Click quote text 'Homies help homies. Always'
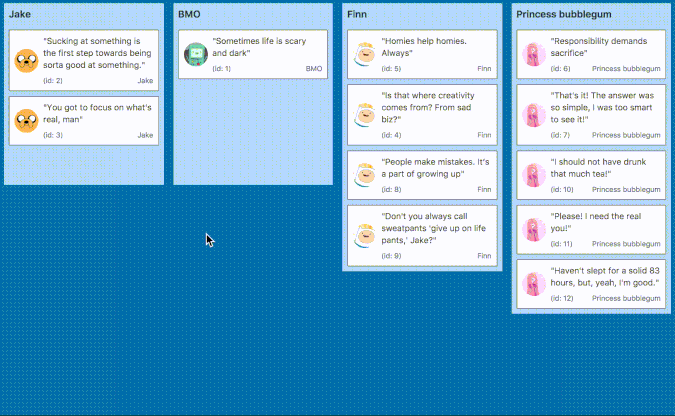 tap(424, 47)
